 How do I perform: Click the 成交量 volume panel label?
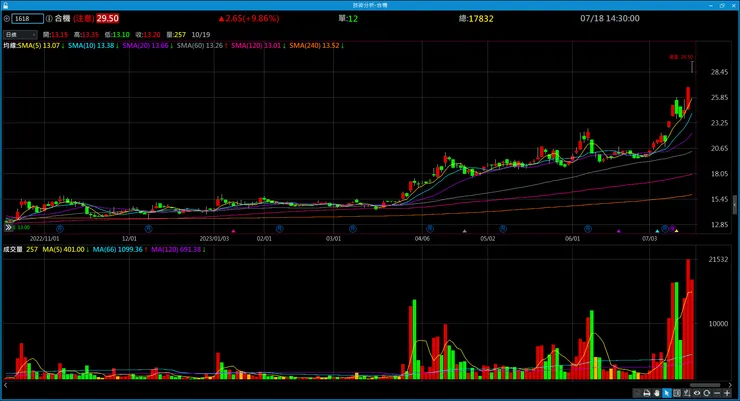[13, 250]
